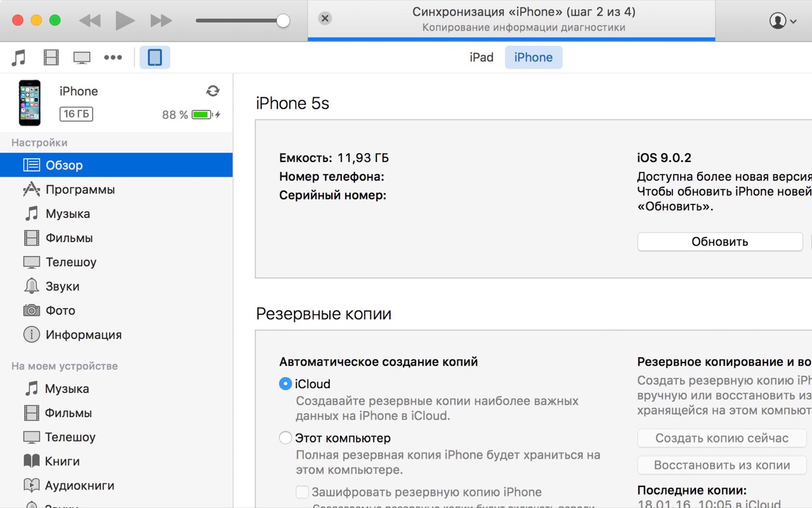Open Книги on my device
This screenshot has width=812, height=508.
tap(116, 461)
